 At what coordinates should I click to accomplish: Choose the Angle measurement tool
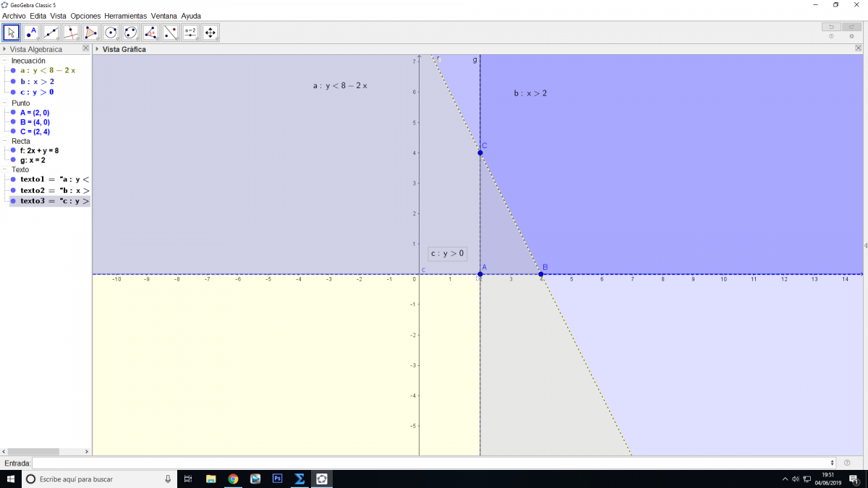[x=150, y=33]
